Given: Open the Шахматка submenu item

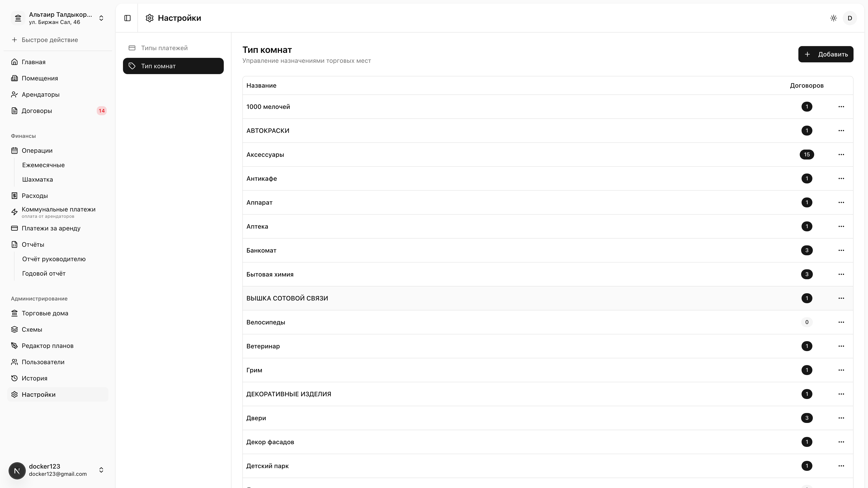Looking at the screenshot, I should click(37, 180).
